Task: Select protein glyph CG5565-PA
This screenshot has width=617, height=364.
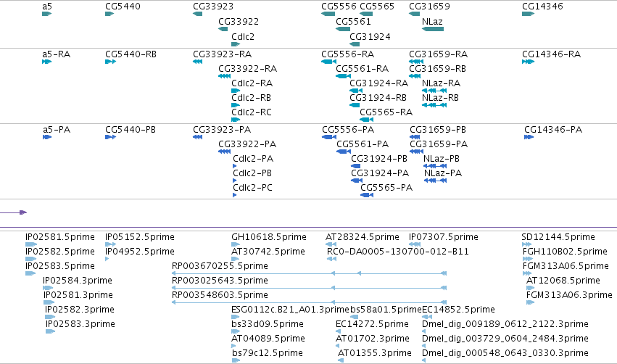Action: click(x=367, y=195)
